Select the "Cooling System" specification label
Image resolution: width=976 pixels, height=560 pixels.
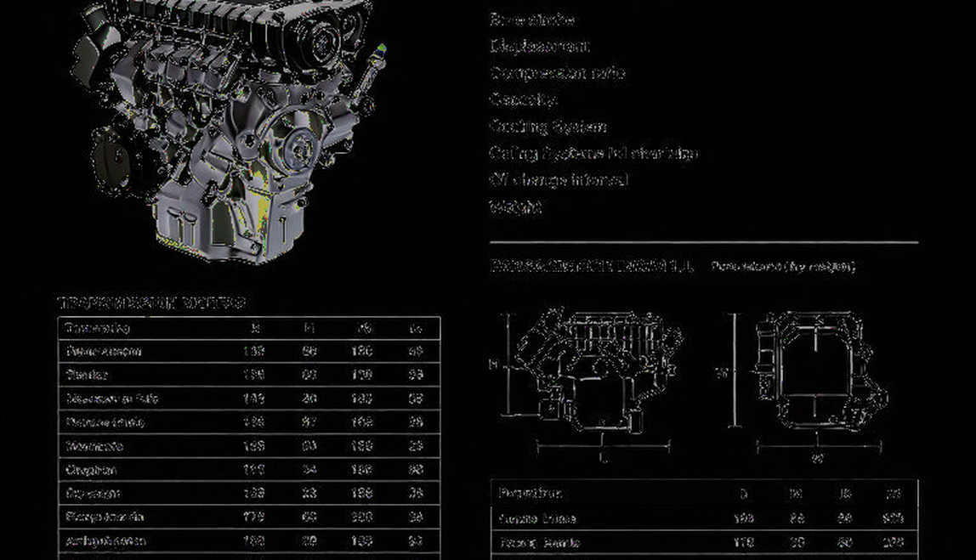548,127
